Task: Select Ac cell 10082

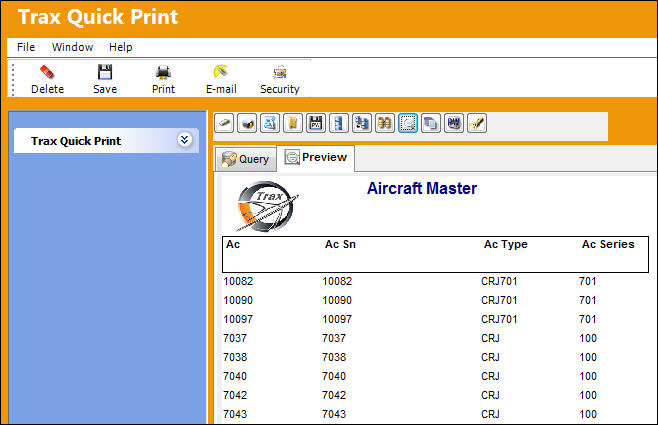Action: click(x=238, y=281)
